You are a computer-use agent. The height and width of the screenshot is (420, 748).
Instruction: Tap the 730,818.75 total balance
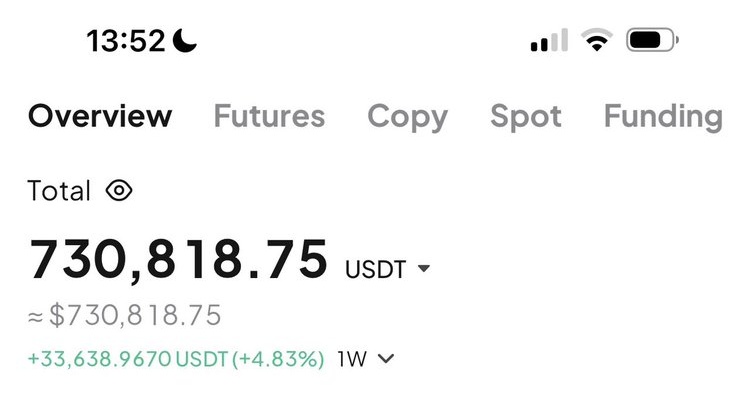(178, 260)
